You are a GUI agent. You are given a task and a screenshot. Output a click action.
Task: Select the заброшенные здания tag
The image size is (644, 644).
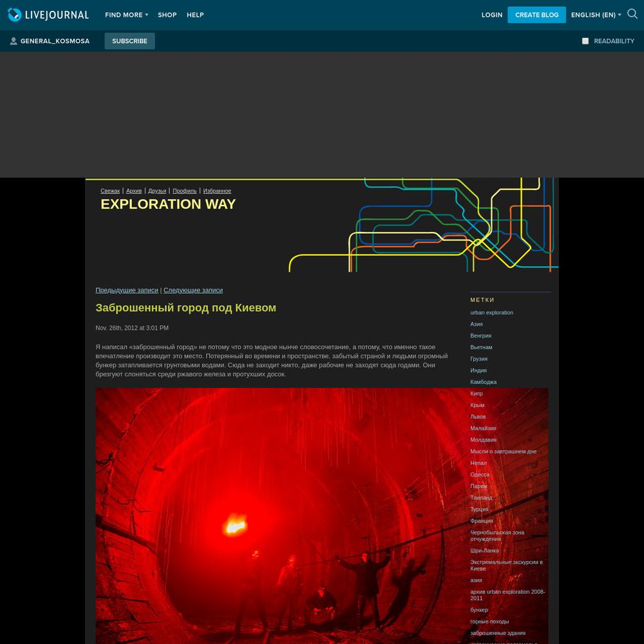[x=498, y=633]
